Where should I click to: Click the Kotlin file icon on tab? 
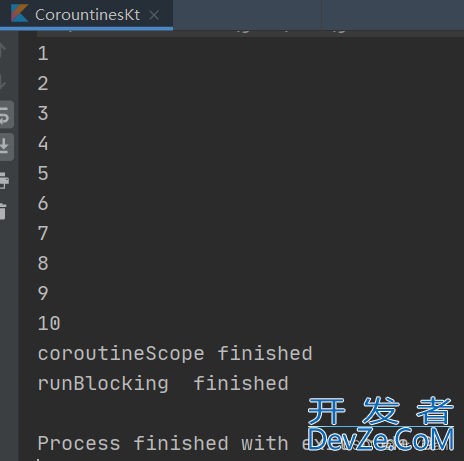19,13
